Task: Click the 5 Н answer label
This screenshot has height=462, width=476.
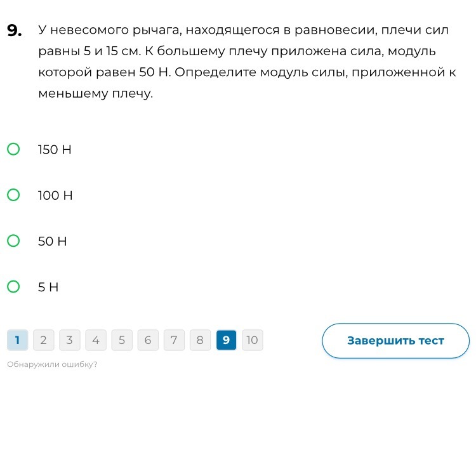Action: click(48, 287)
